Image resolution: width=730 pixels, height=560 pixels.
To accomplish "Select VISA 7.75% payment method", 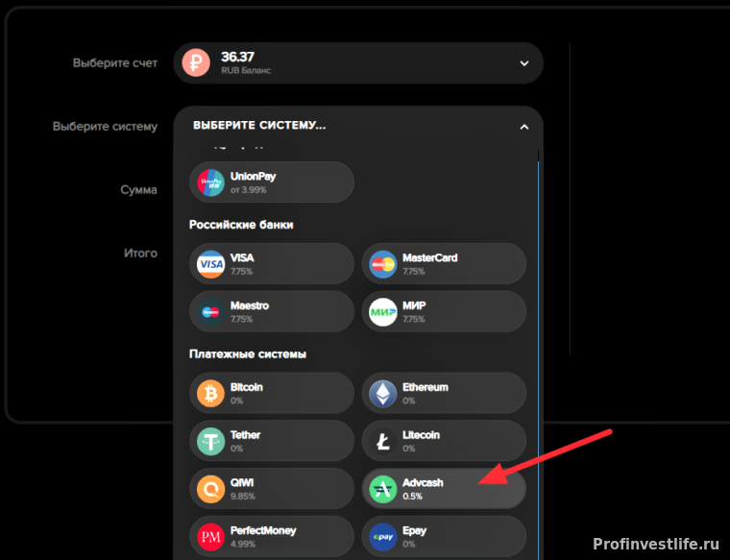I will pyautogui.click(x=272, y=263).
